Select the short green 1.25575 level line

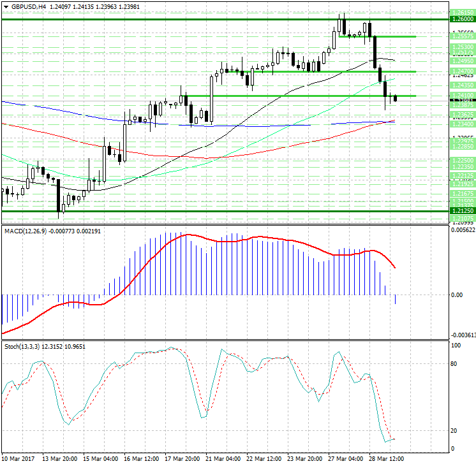pos(377,37)
